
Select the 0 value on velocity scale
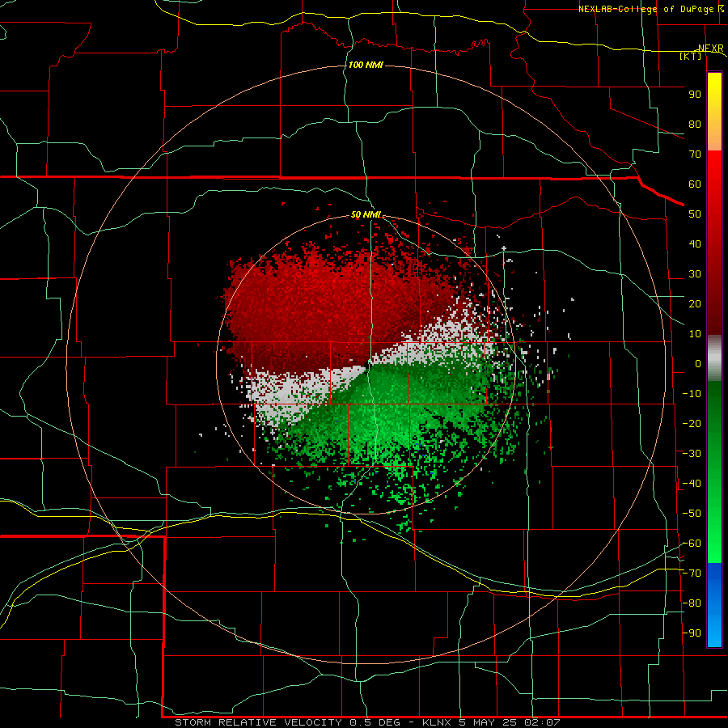point(698,363)
